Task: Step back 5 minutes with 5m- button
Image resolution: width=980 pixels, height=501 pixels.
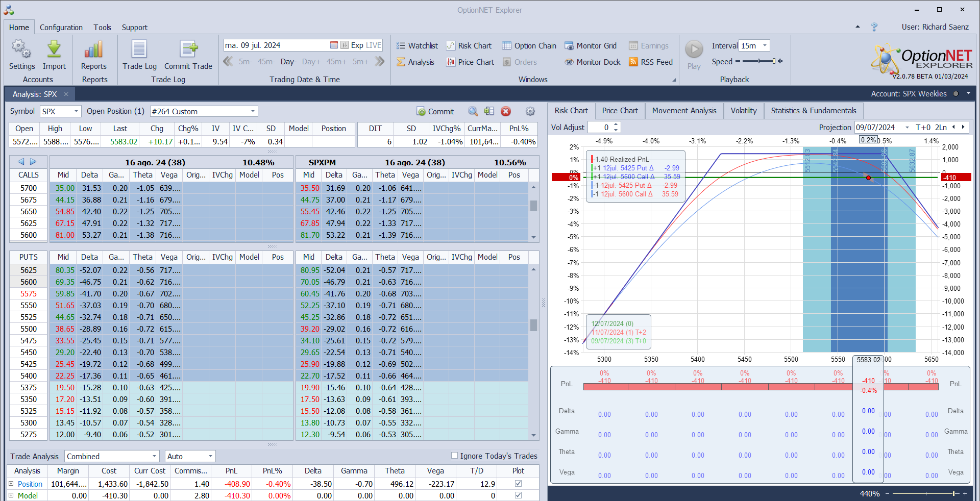Action: pyautogui.click(x=245, y=62)
